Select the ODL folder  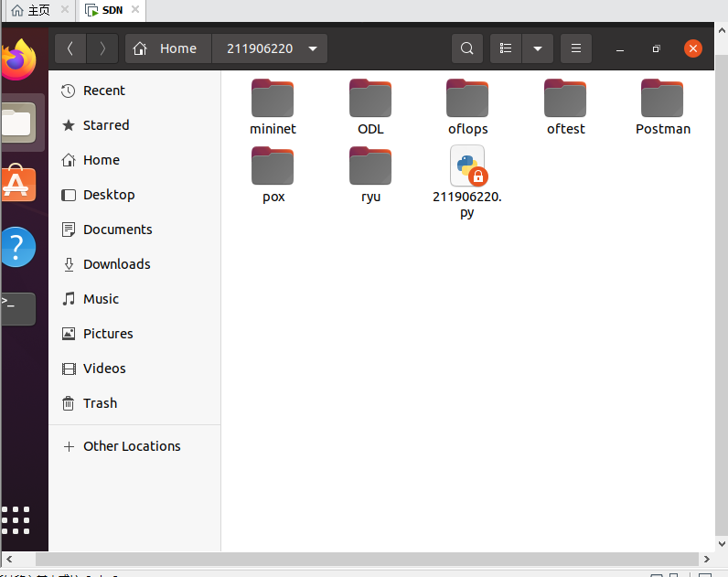click(370, 107)
